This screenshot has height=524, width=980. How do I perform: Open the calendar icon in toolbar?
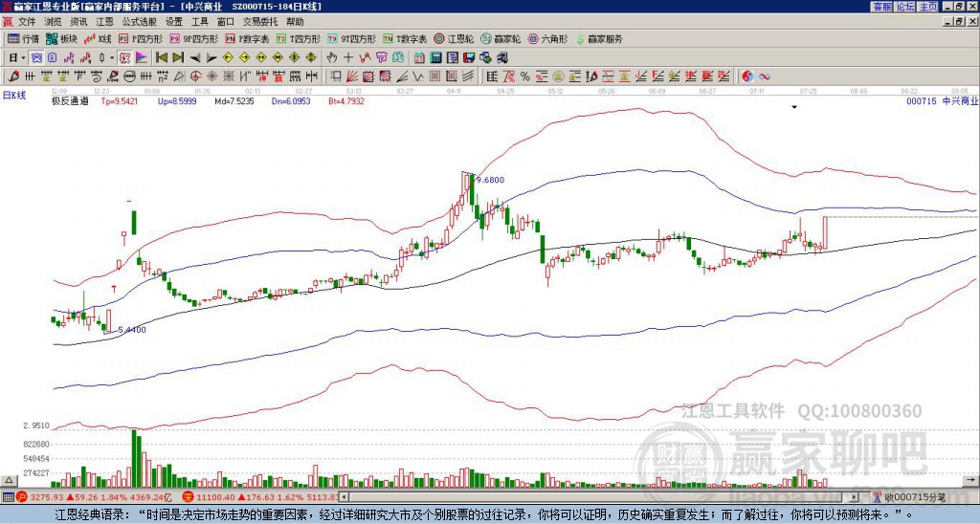(x=419, y=58)
